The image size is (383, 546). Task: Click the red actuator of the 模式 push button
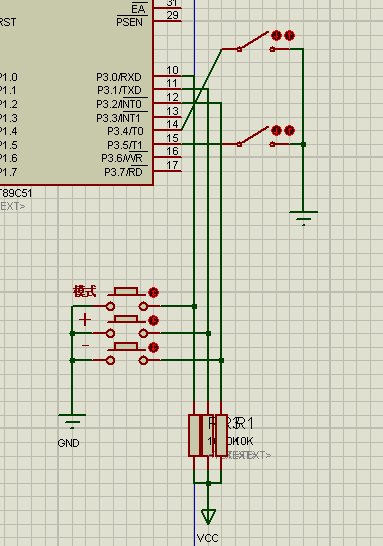[x=154, y=292]
